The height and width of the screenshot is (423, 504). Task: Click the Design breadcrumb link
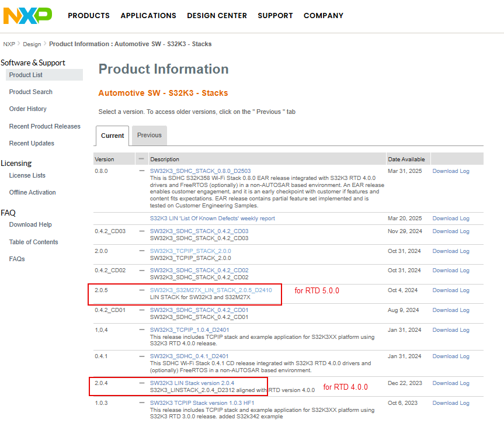(x=32, y=44)
